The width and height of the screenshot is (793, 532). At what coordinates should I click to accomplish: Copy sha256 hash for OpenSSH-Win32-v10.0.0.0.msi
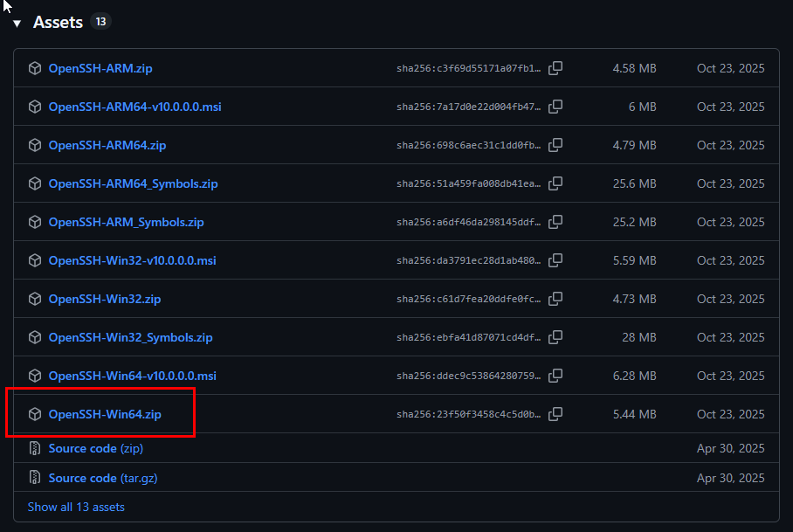click(x=555, y=260)
